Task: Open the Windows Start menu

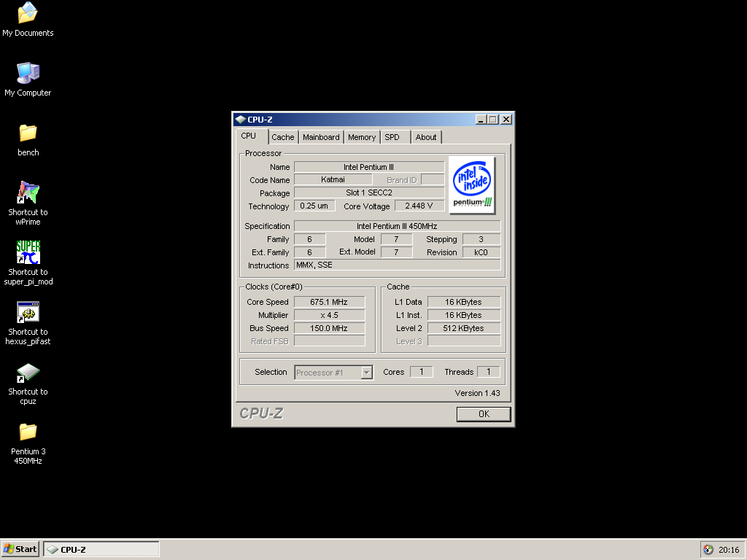Action: coord(20,549)
